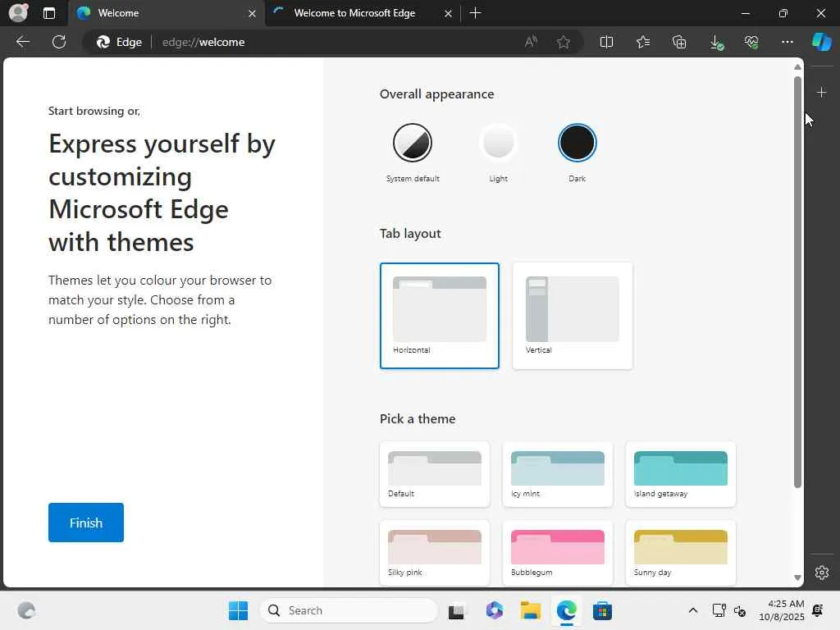840x630 pixels.
Task: Pick the Island getaway theme
Action: coord(680,474)
